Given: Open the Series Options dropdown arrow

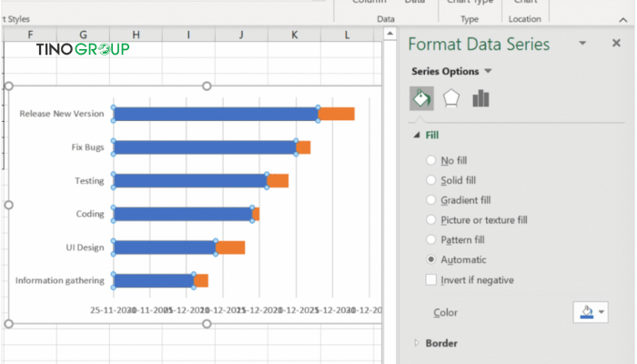Looking at the screenshot, I should [489, 72].
